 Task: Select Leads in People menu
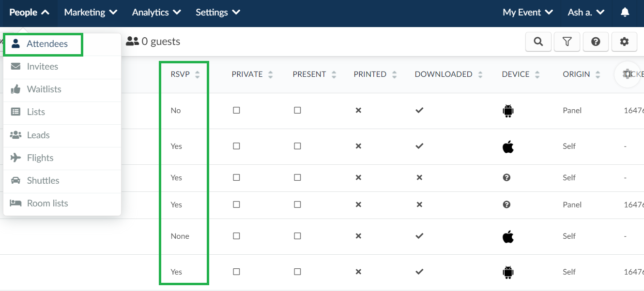(x=62, y=135)
